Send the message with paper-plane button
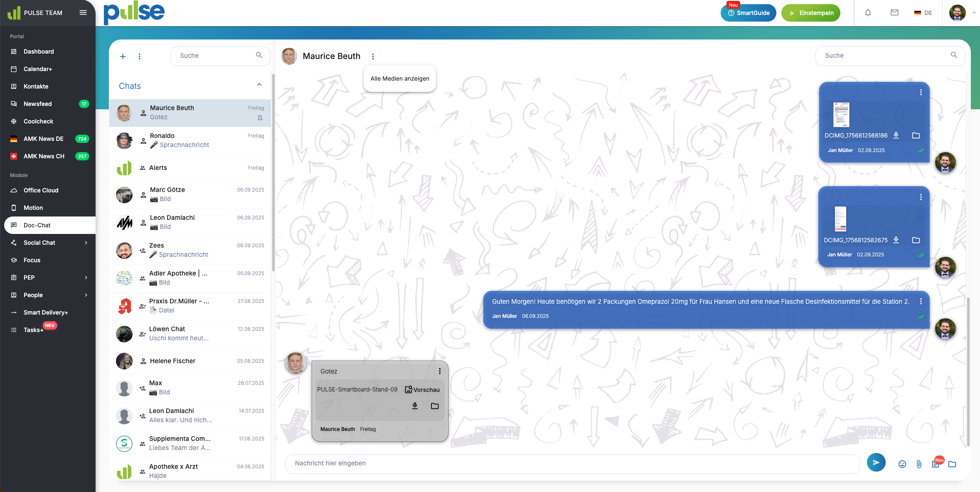Viewport: 980px width, 492px height. 876,463
